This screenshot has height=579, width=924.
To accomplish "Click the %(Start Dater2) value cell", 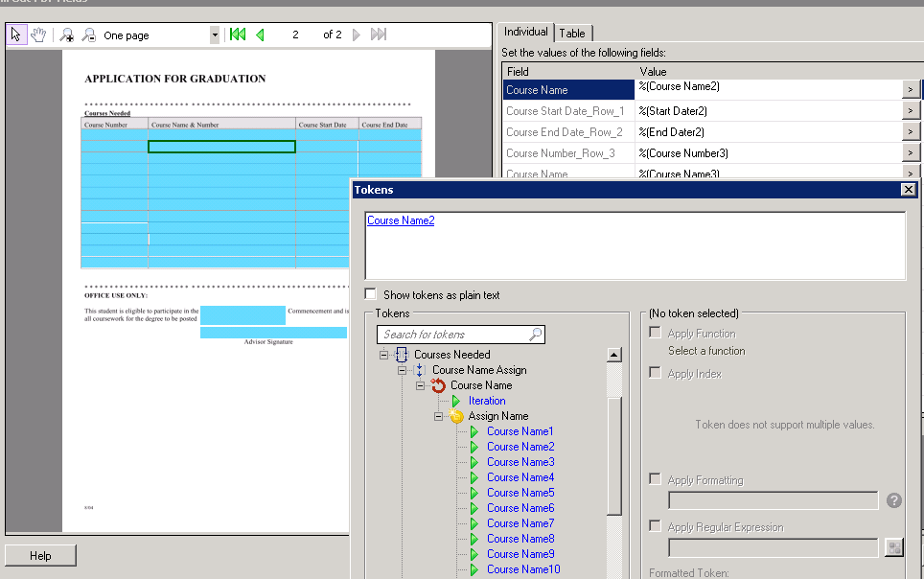I will coord(768,111).
